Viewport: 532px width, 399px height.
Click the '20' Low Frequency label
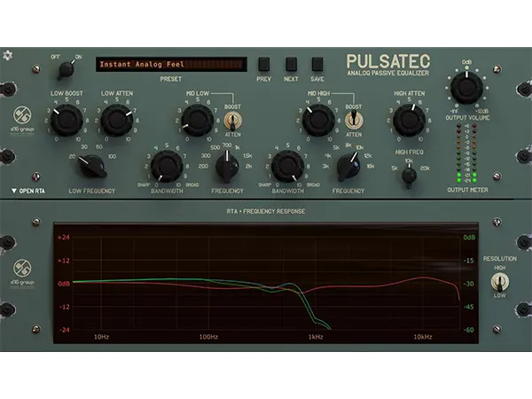[73, 156]
